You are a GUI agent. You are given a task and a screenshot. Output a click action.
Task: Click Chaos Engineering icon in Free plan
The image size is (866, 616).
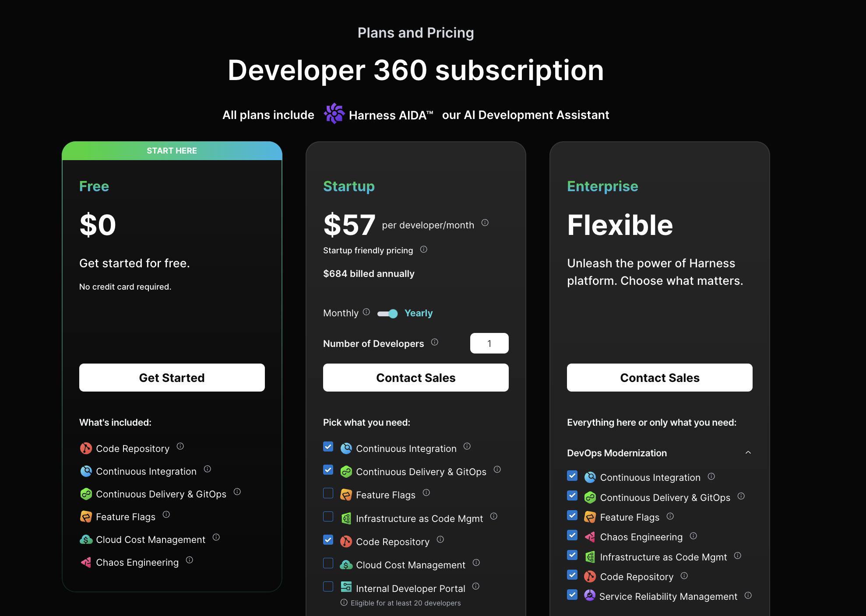click(x=86, y=562)
